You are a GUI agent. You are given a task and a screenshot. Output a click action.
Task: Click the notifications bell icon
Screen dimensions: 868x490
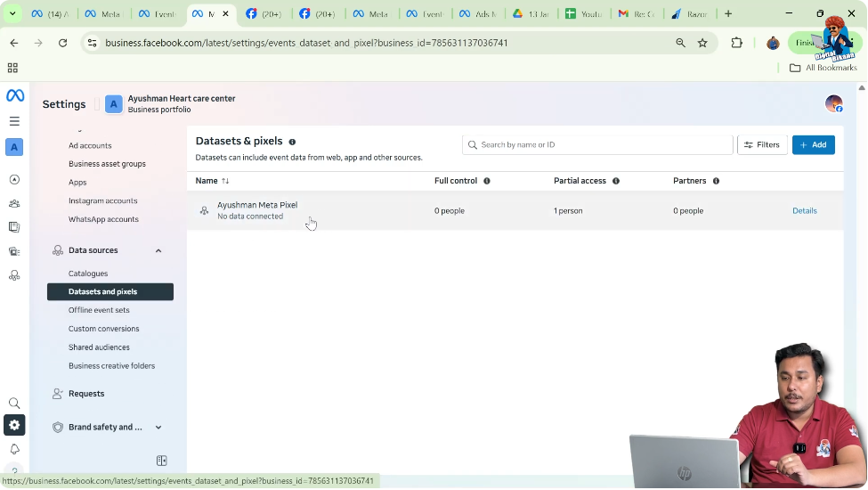pos(14,449)
